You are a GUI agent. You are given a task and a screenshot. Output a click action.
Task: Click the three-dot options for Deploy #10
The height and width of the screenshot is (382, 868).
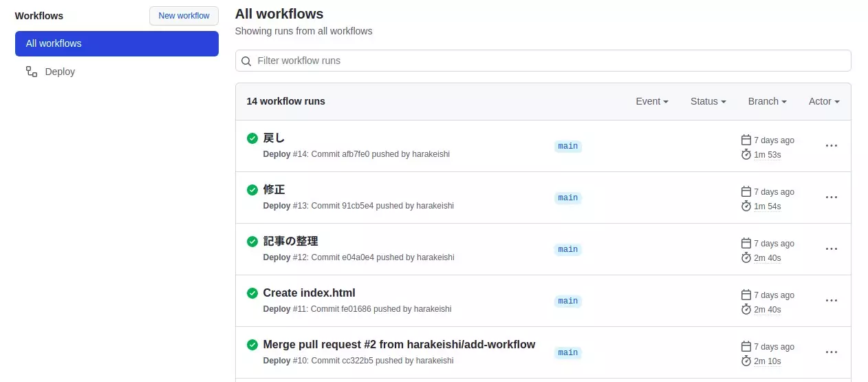831,352
